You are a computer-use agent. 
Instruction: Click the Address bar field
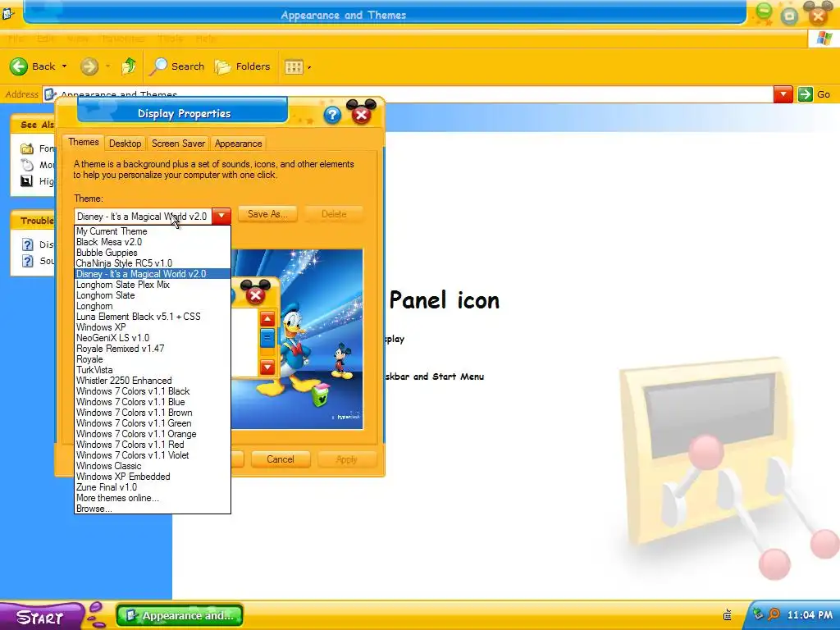click(x=407, y=94)
